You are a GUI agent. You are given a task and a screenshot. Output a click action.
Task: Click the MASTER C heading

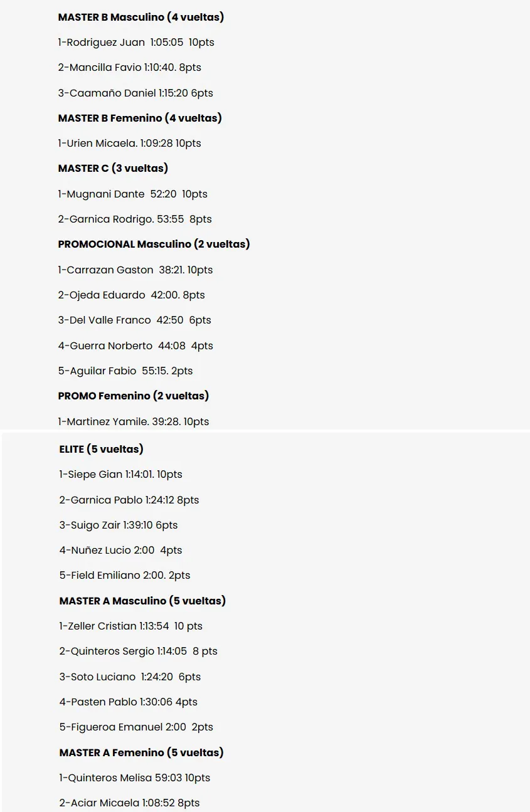113,169
